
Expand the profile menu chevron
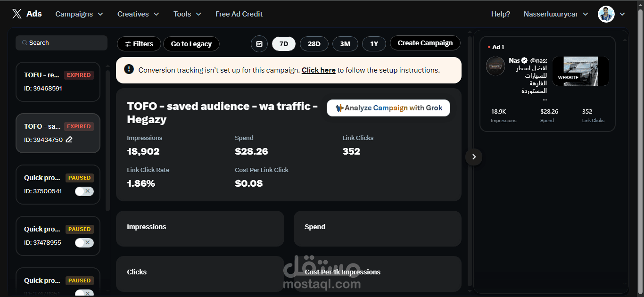[x=622, y=14]
